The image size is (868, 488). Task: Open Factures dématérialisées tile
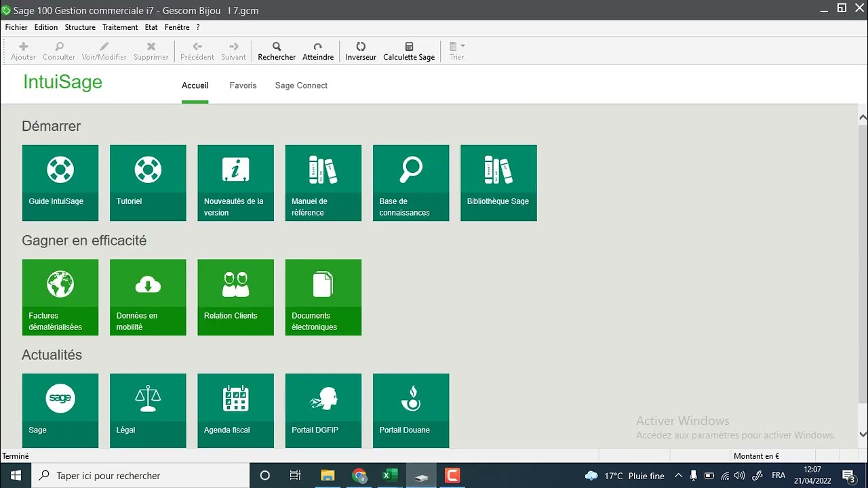click(x=60, y=298)
